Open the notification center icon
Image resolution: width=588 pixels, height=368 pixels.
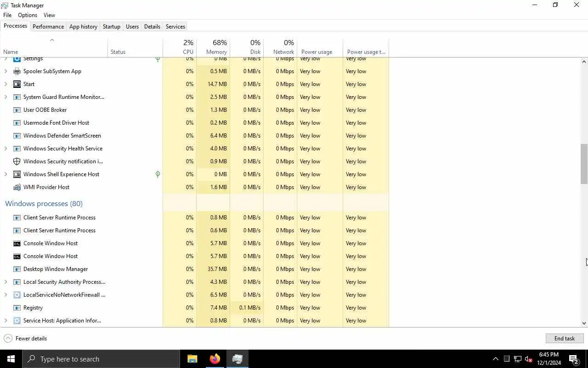click(x=573, y=359)
